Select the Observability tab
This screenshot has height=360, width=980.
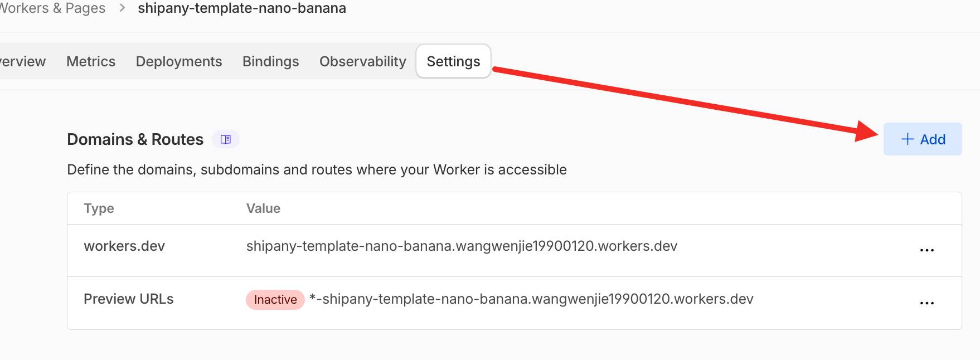[362, 61]
